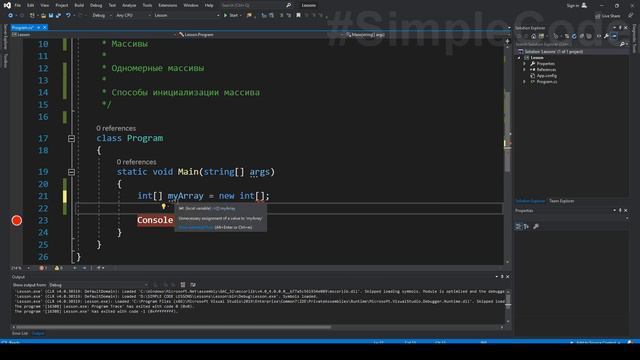This screenshot has height=360, width=640.
Task: Open the Help menu
Action: pyautogui.click(x=209, y=5)
